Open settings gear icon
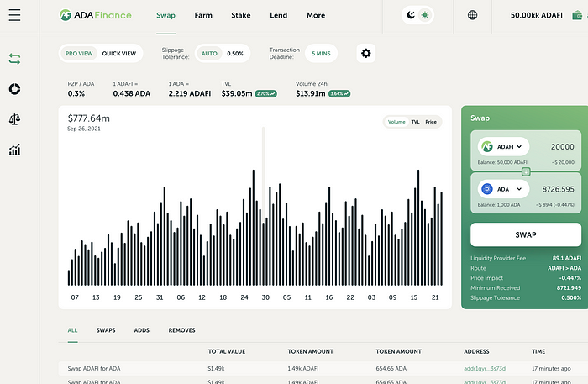This screenshot has height=384, width=588. (x=366, y=53)
